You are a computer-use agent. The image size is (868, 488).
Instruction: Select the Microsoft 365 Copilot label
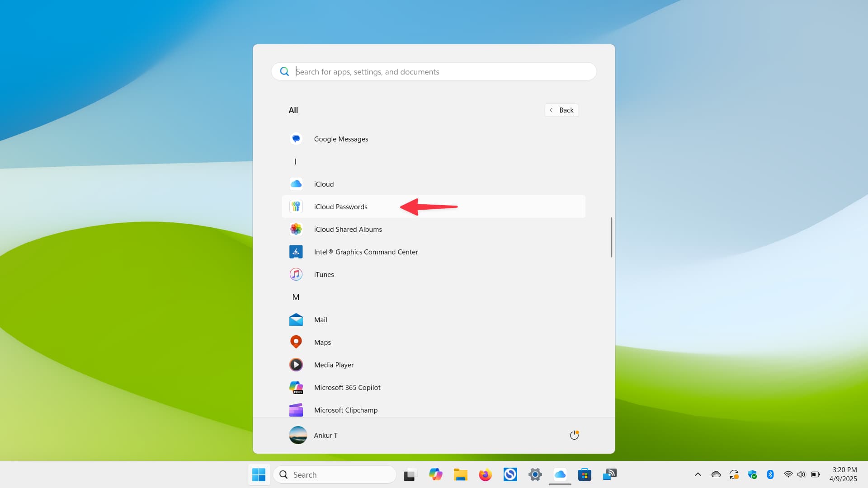(x=347, y=387)
